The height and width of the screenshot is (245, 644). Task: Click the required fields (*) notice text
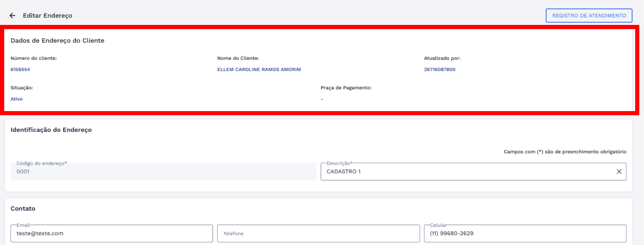point(565,152)
